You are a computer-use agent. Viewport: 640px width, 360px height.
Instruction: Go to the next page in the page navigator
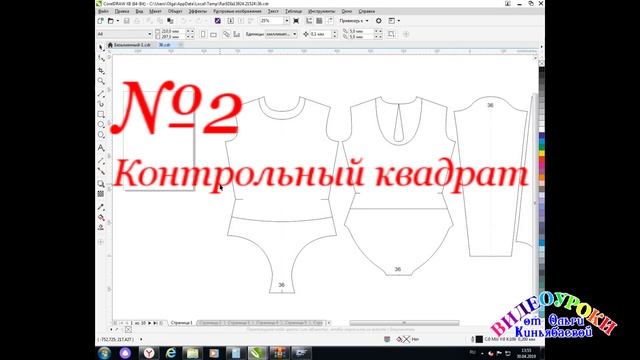click(149, 323)
